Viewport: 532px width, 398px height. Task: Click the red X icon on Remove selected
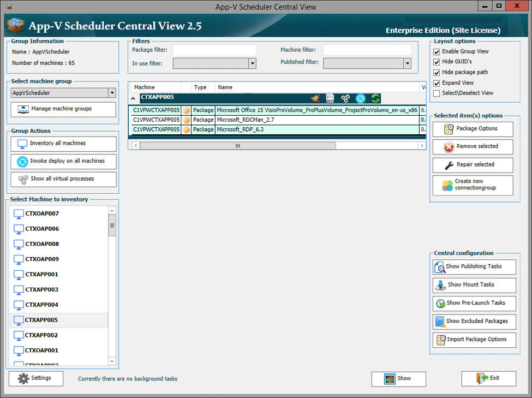tap(449, 147)
